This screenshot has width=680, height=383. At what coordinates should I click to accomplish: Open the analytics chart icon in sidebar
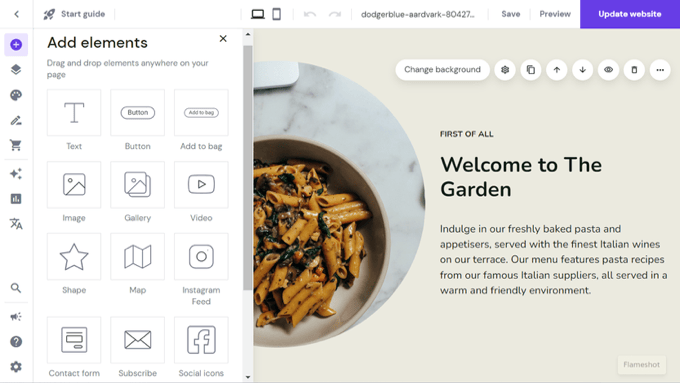coord(16,199)
